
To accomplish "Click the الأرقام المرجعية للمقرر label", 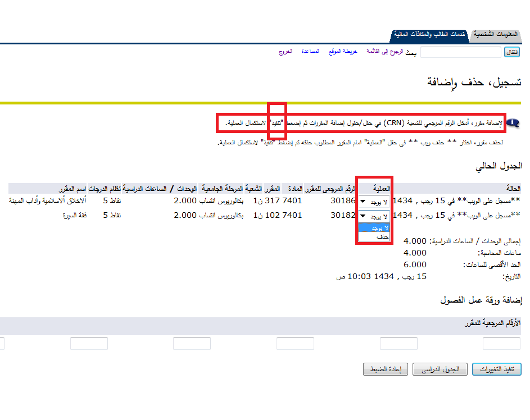I will [x=492, y=323].
